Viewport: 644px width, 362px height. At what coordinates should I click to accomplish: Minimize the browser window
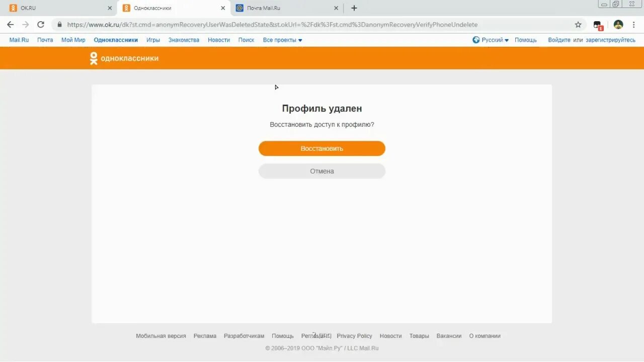pos(604,4)
